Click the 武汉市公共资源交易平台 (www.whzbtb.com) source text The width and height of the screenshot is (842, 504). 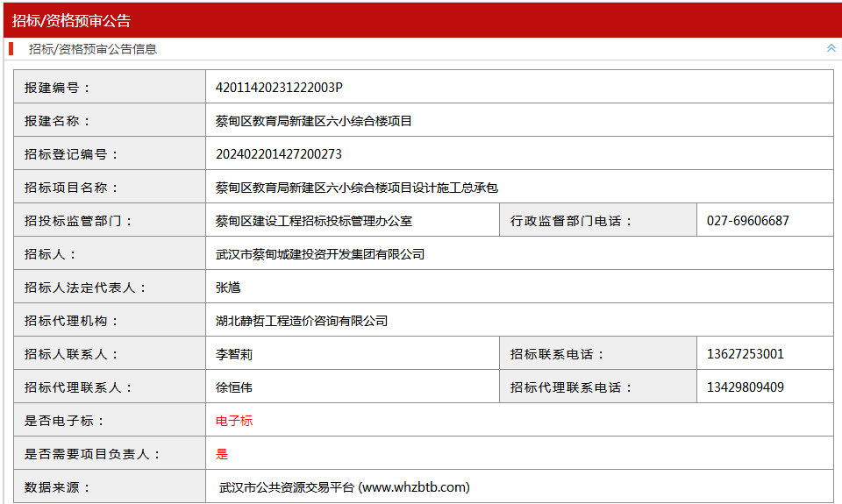click(x=344, y=486)
